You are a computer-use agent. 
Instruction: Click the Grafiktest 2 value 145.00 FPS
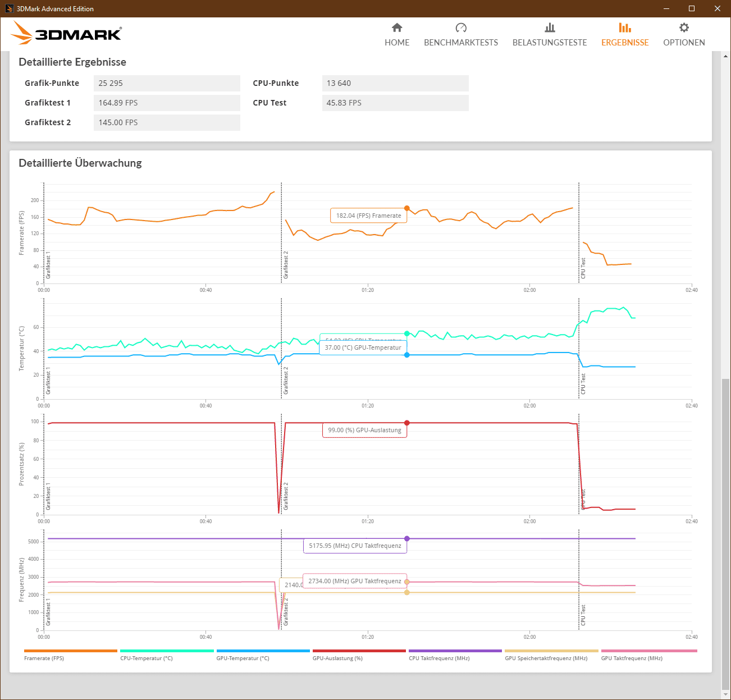[x=167, y=122]
